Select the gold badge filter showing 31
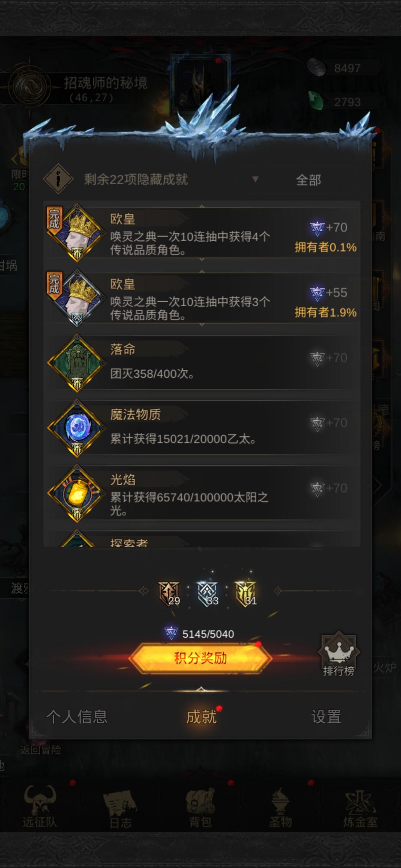Screen dimensions: 401x868 (246, 594)
